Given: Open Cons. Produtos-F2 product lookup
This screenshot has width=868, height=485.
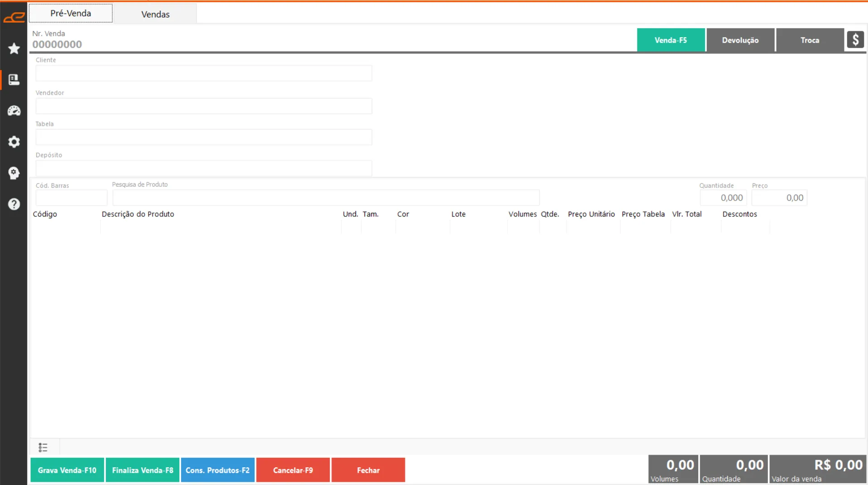Looking at the screenshot, I should point(217,470).
